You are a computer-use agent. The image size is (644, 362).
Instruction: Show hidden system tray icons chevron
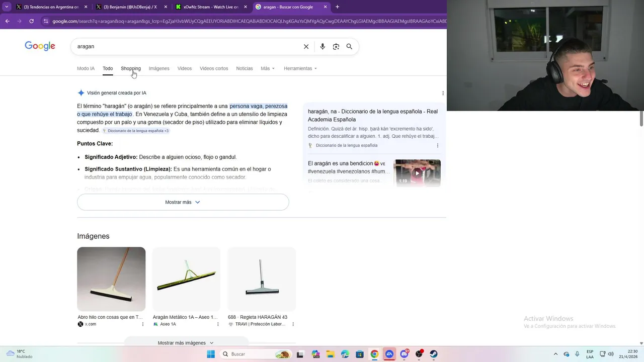tap(555, 354)
